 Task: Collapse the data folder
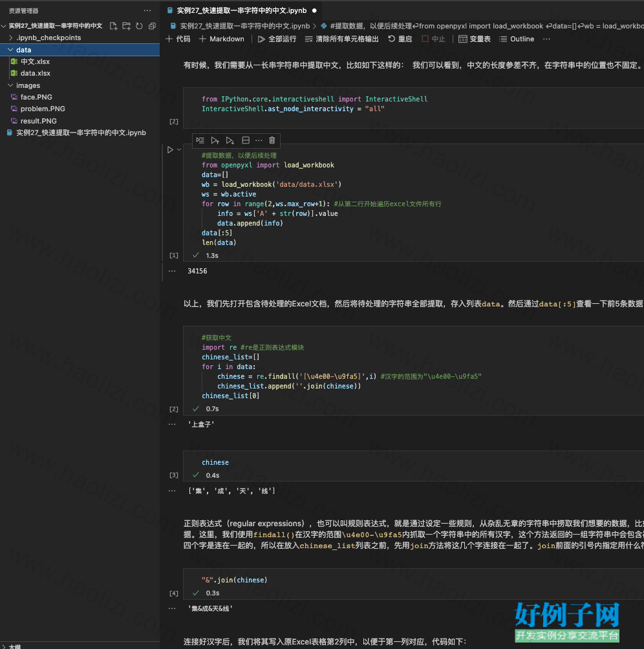point(80,50)
